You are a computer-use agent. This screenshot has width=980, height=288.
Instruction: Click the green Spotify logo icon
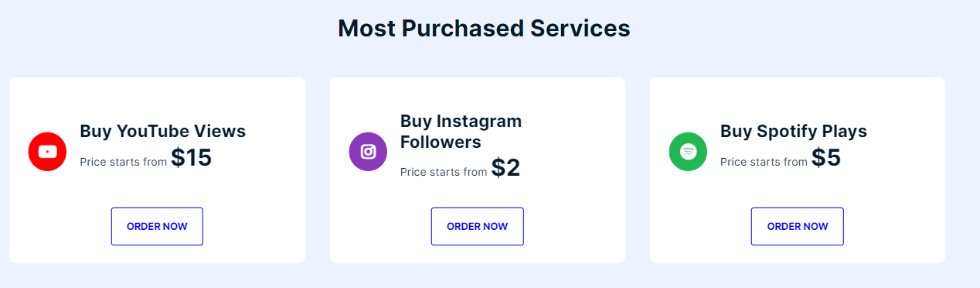tap(688, 152)
